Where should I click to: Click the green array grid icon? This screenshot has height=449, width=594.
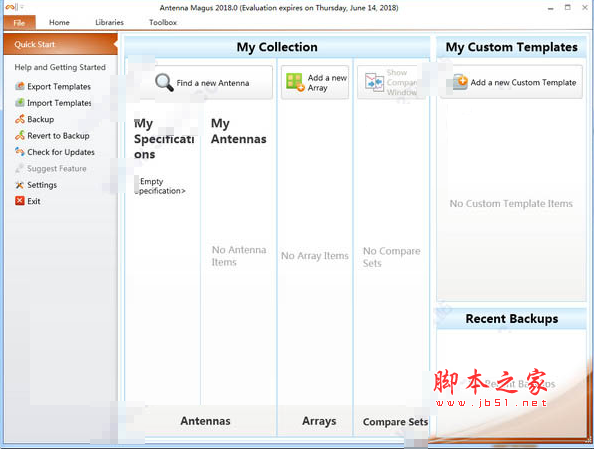(295, 82)
